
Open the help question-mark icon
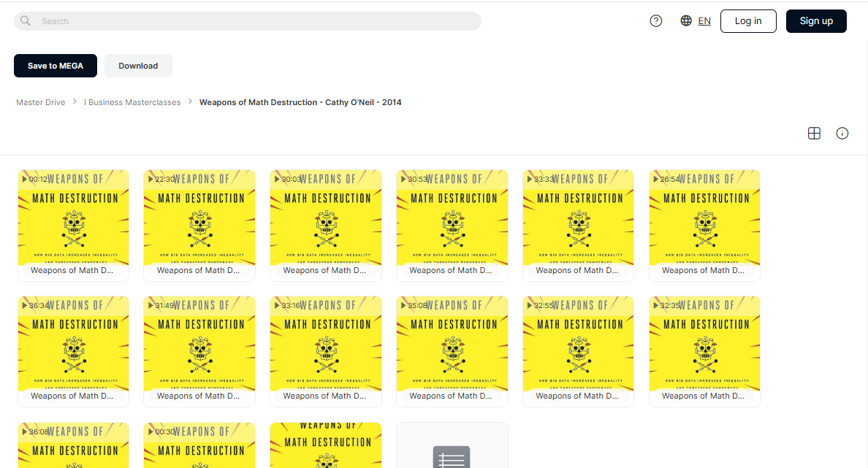[656, 21]
